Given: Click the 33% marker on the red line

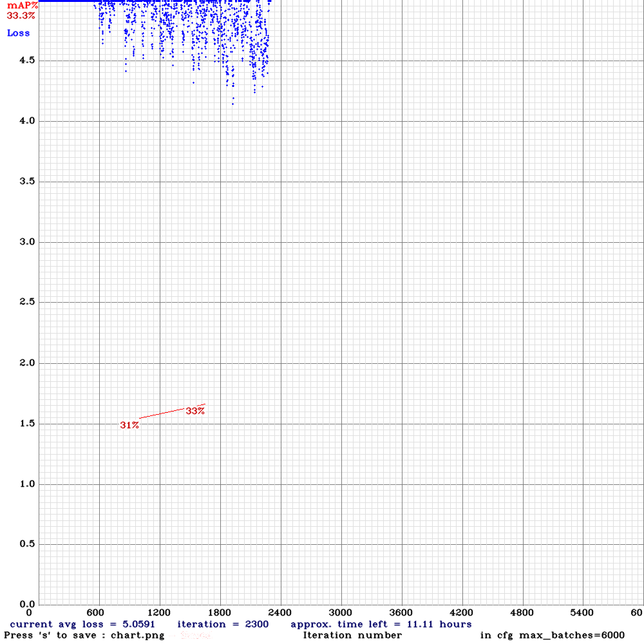Looking at the screenshot, I should tap(194, 410).
